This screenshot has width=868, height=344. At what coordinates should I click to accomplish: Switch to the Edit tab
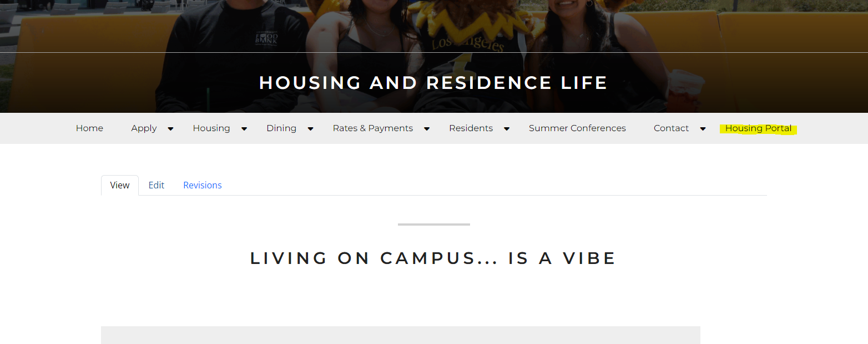click(x=157, y=186)
